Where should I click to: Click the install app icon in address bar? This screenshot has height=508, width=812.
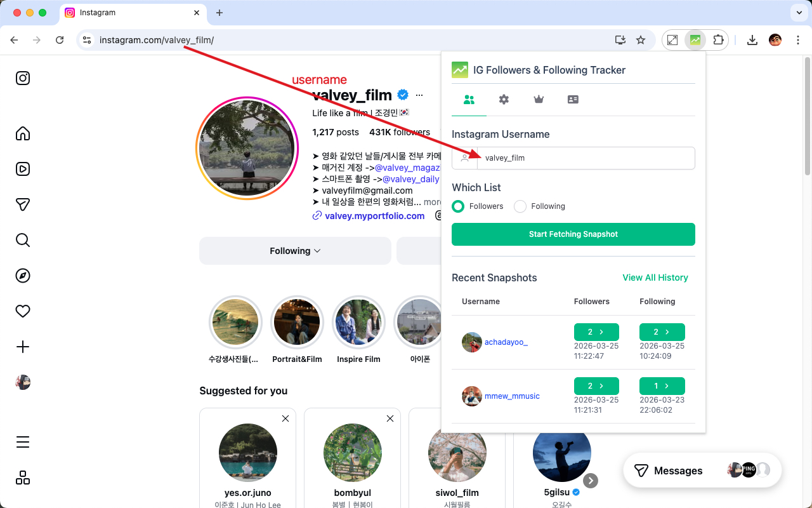point(620,40)
